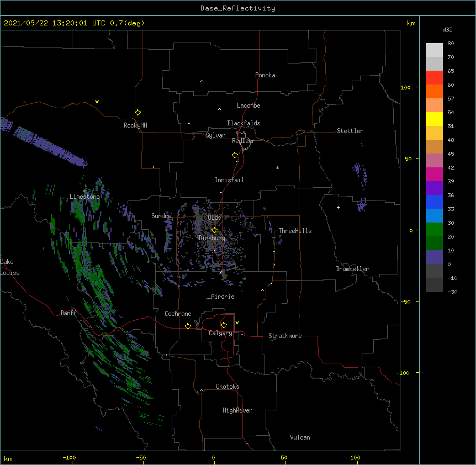Click the dBZ heading above the legend

(447, 29)
